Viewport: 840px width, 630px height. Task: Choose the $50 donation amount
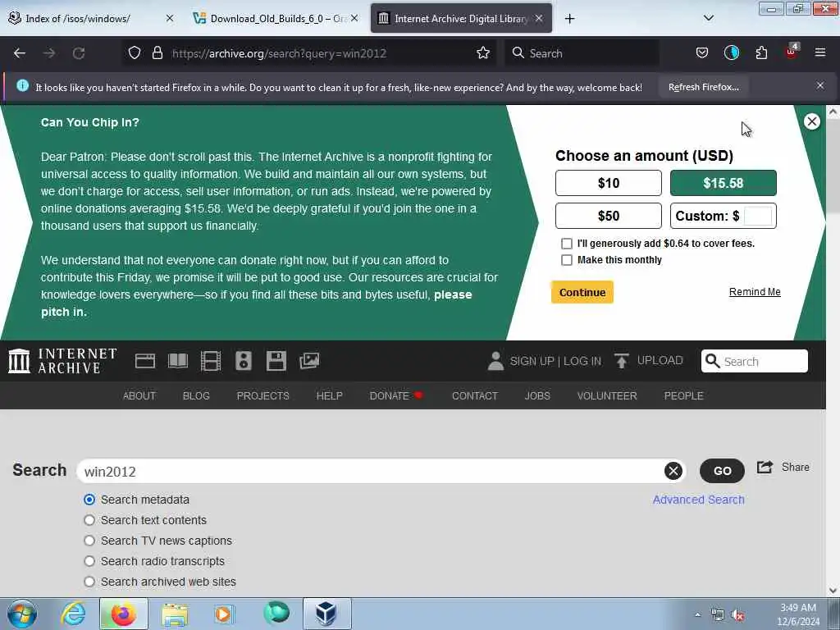click(609, 216)
